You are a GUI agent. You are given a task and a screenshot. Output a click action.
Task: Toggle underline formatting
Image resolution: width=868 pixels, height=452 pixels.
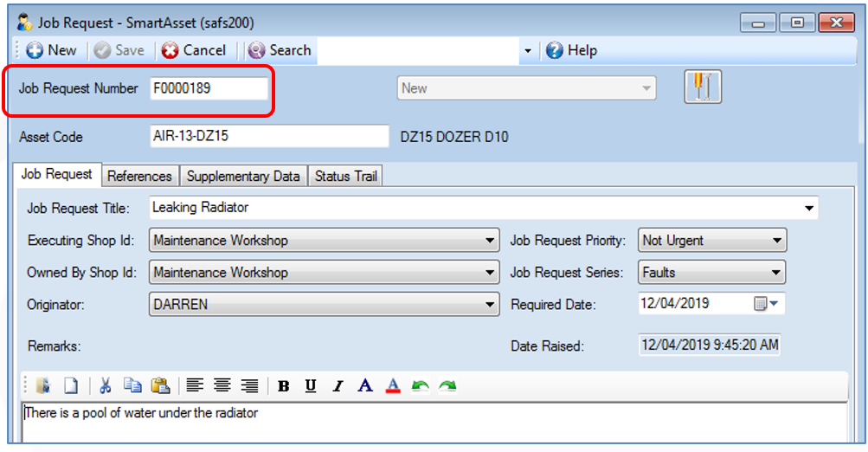click(311, 386)
